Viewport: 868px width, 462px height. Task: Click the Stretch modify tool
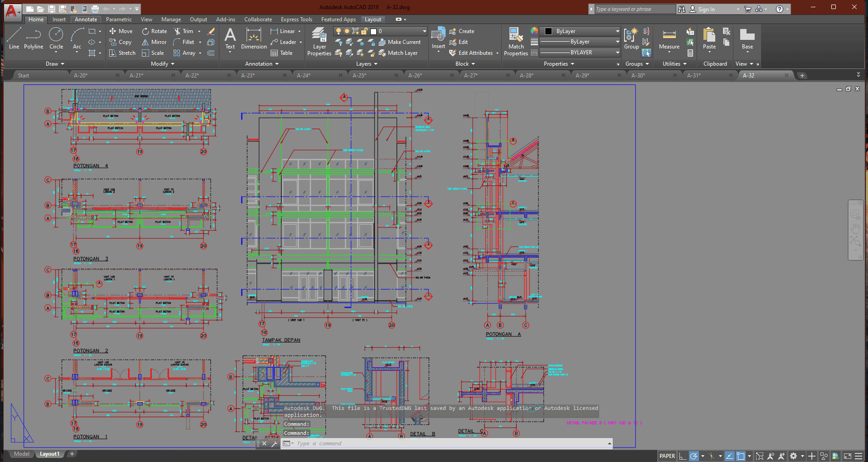pos(122,53)
